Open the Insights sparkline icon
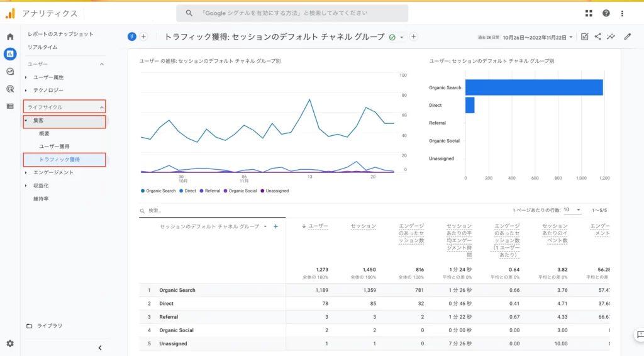This screenshot has height=356, width=644. click(x=611, y=36)
